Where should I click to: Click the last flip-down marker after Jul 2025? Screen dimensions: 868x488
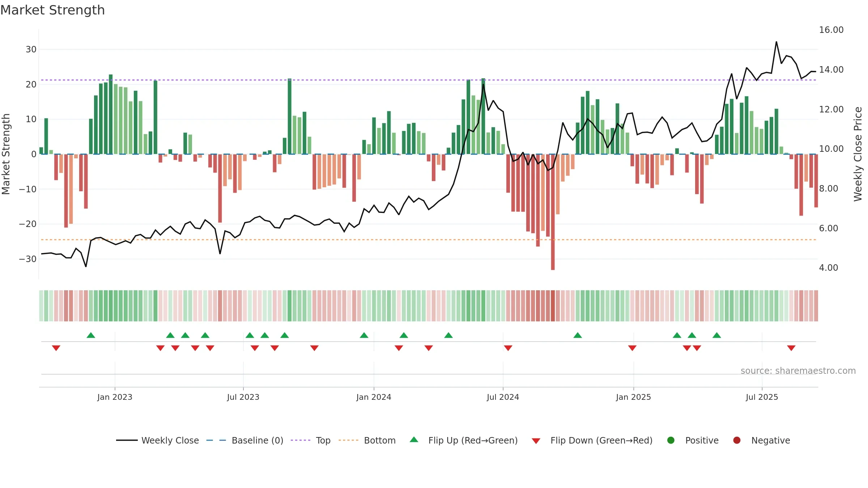[791, 348]
